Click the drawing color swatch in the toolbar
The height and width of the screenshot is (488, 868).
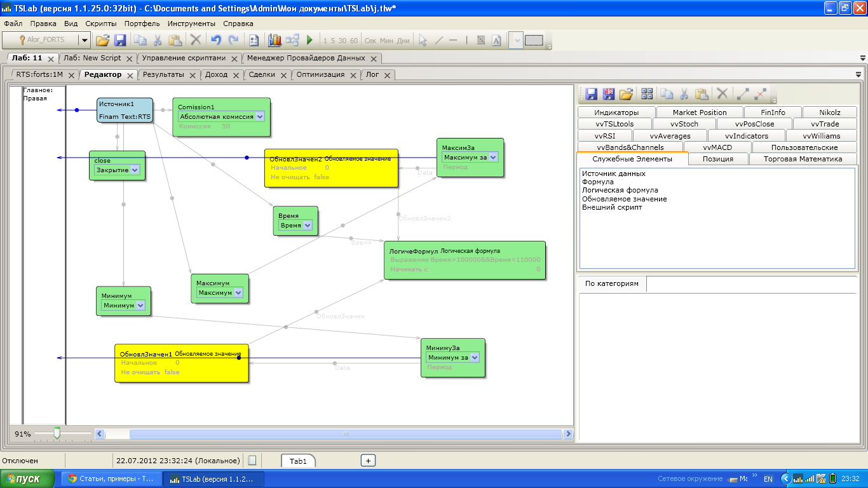tap(534, 40)
